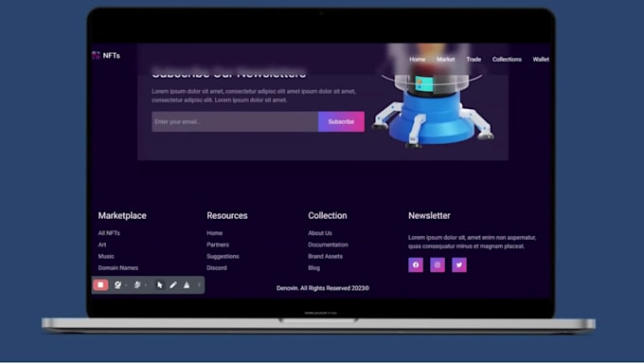This screenshot has height=363, width=644.
Task: Open Domain Names footer link
Action: [117, 267]
